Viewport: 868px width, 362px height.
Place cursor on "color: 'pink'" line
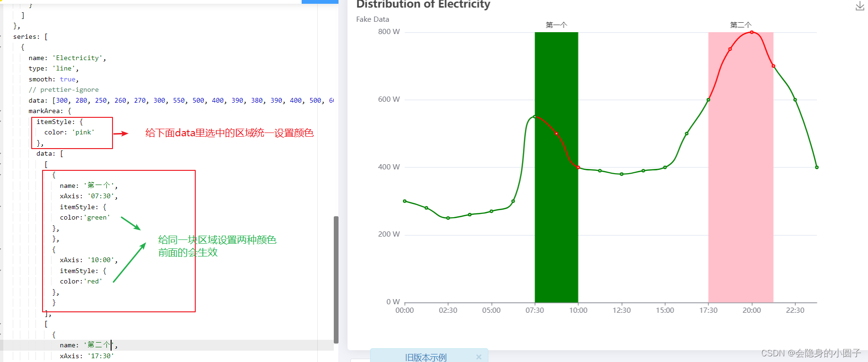(69, 132)
